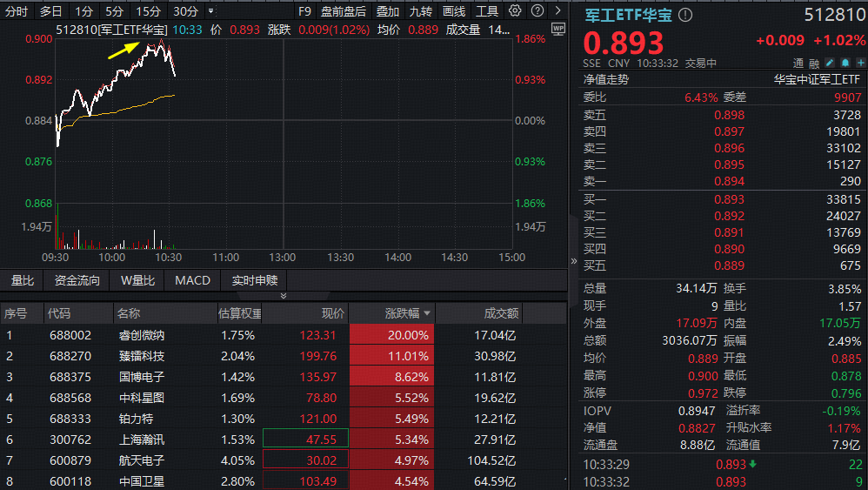868x490 pixels.
Task: Click the 11:00 time axis marker
Action: tap(226, 258)
